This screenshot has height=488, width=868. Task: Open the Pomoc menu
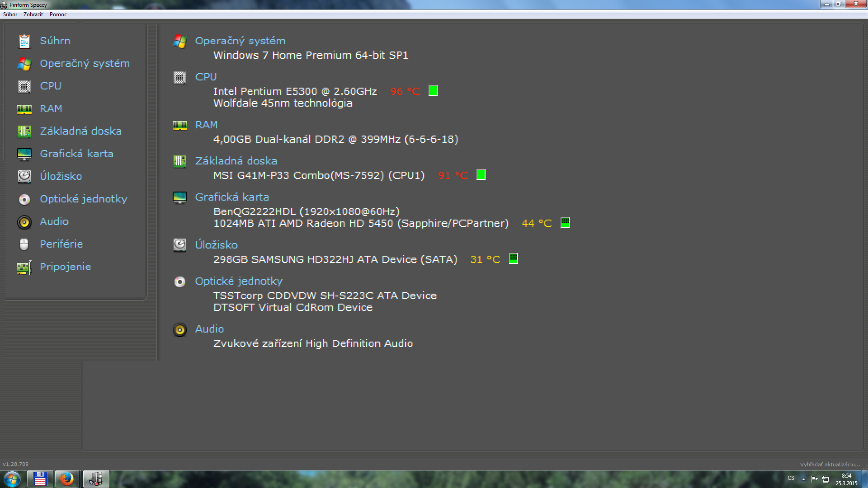(58, 14)
